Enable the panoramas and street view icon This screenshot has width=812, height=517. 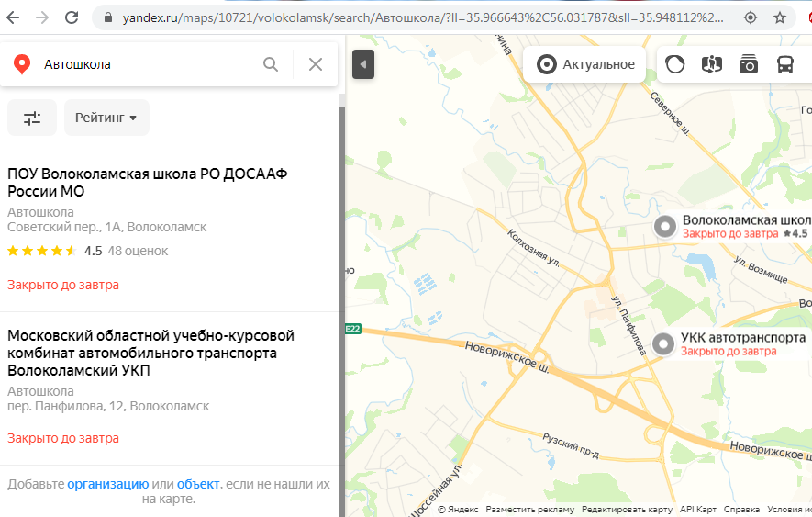712,64
